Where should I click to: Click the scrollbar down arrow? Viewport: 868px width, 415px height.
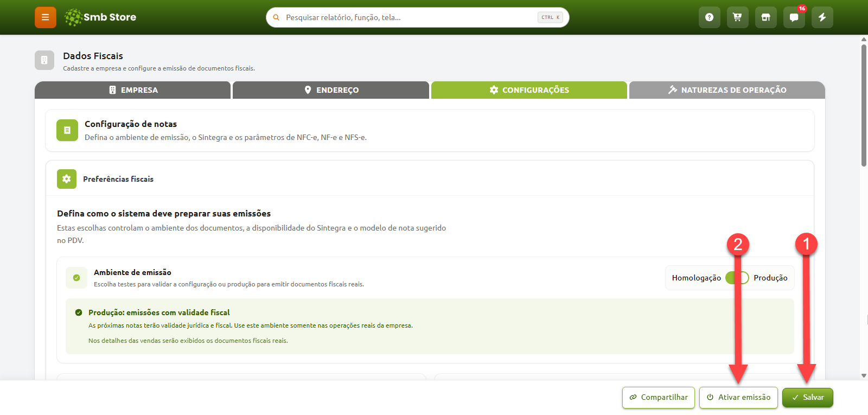pos(864,375)
